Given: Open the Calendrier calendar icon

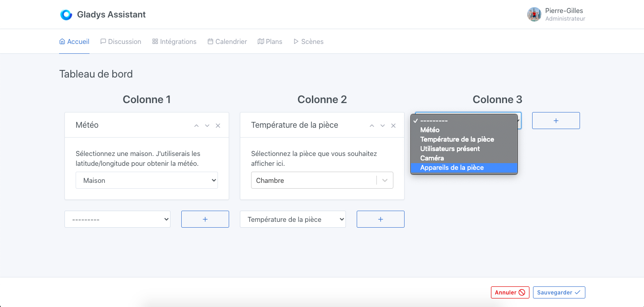Looking at the screenshot, I should tap(210, 41).
